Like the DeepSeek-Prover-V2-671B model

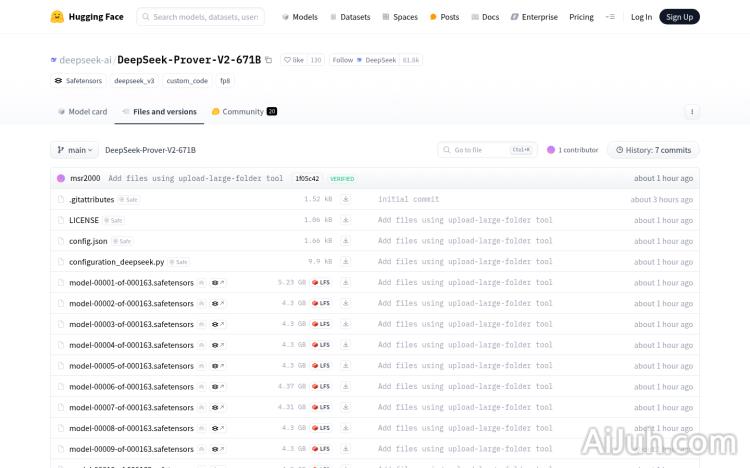pos(294,60)
